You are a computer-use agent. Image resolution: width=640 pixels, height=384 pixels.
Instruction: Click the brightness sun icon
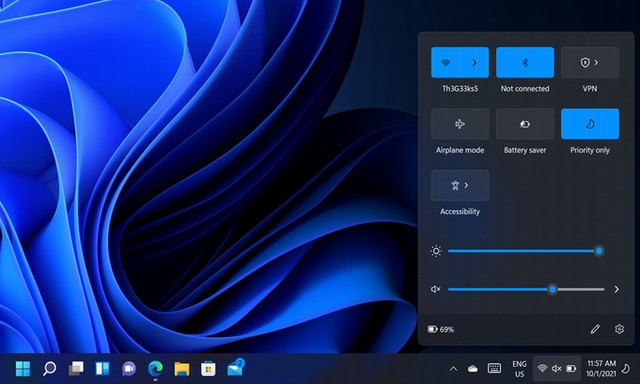point(436,251)
